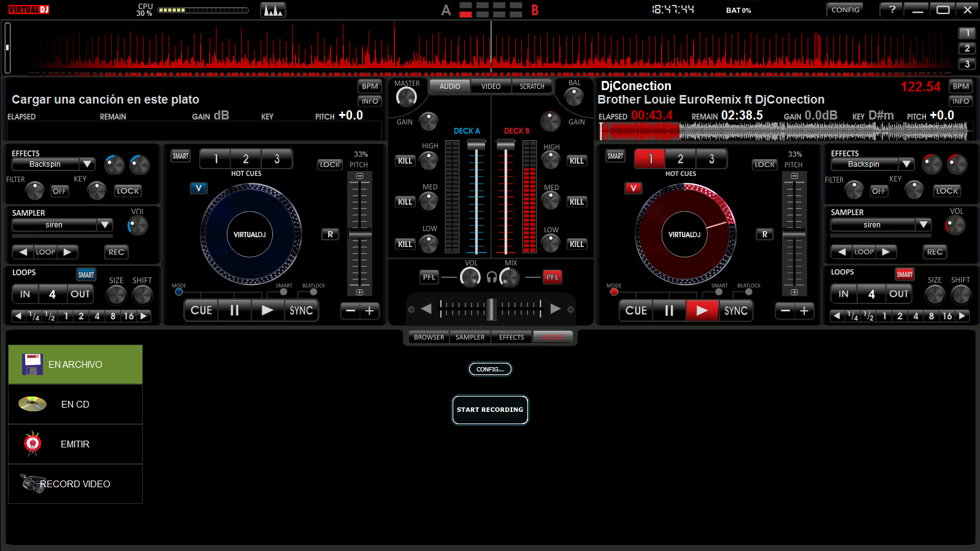The width and height of the screenshot is (980, 551).
Task: Click deck B red V vinyl icon
Action: 634,188
